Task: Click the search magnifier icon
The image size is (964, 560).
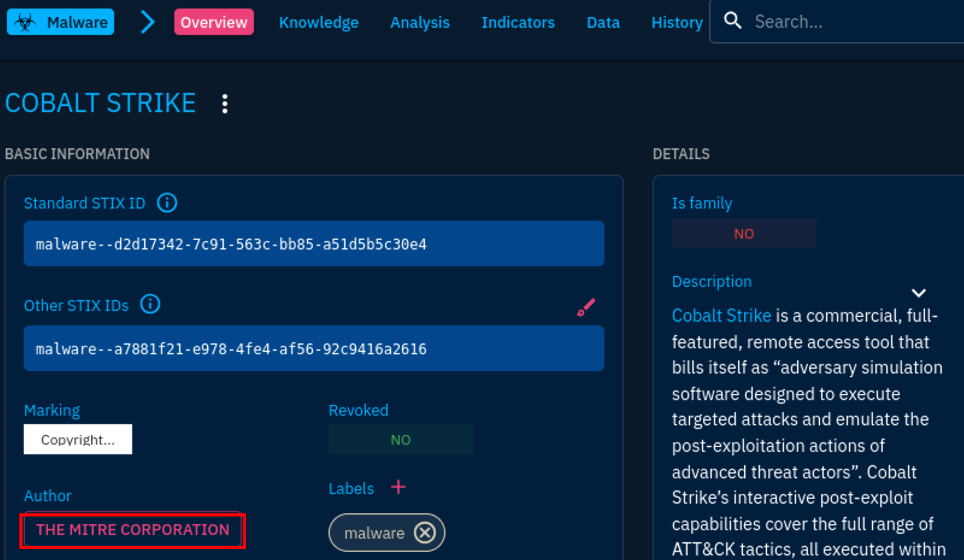Action: click(x=733, y=21)
